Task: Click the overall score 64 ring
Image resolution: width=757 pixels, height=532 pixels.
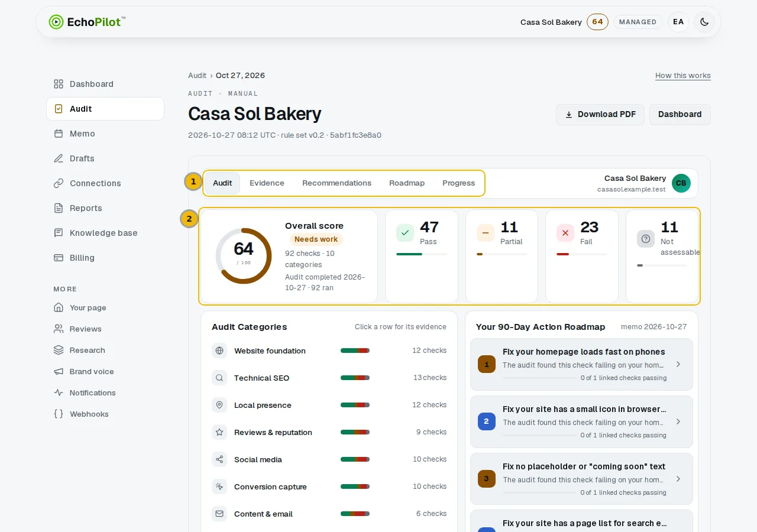Action: coord(243,255)
